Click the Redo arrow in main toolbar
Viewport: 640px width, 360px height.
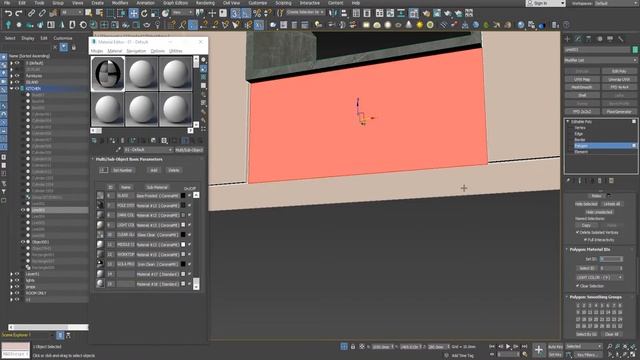point(18,13)
